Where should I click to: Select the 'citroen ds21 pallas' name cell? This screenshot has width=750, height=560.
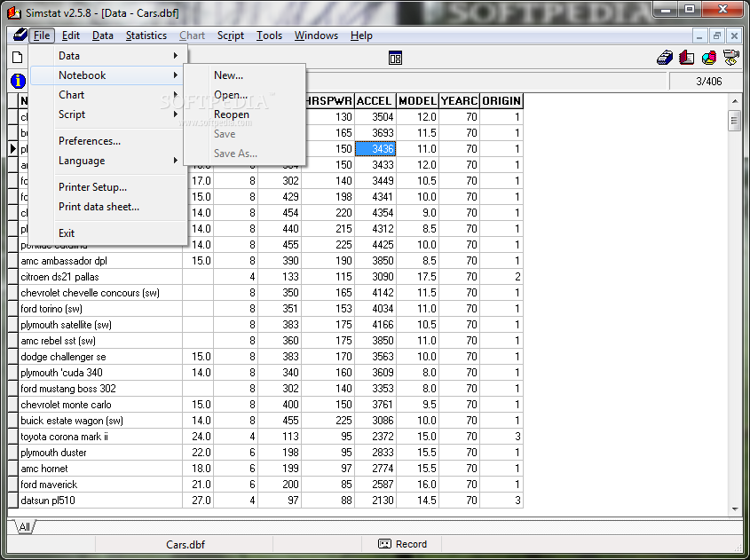(100, 276)
